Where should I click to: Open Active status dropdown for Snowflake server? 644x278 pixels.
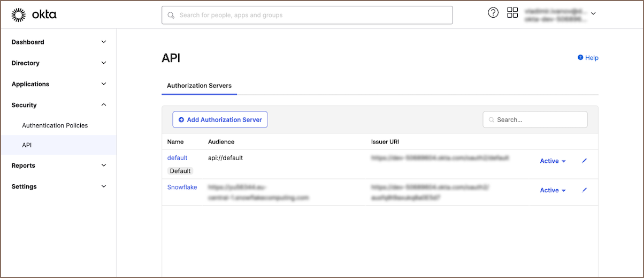click(x=553, y=190)
